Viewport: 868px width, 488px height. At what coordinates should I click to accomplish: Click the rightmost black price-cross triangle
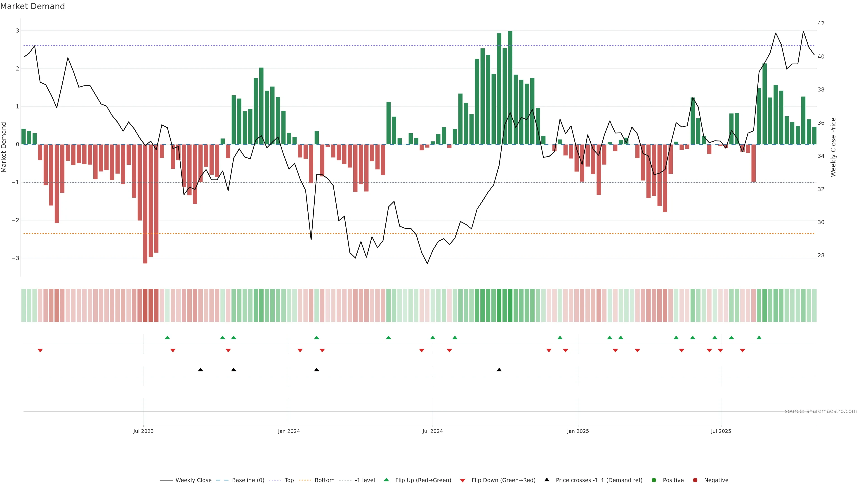click(x=499, y=370)
